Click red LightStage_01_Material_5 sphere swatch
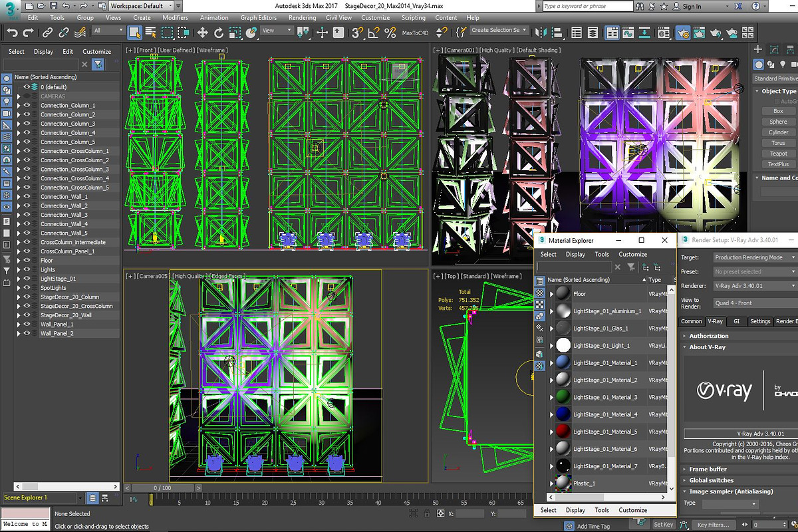The width and height of the screenshot is (798, 532). click(563, 432)
